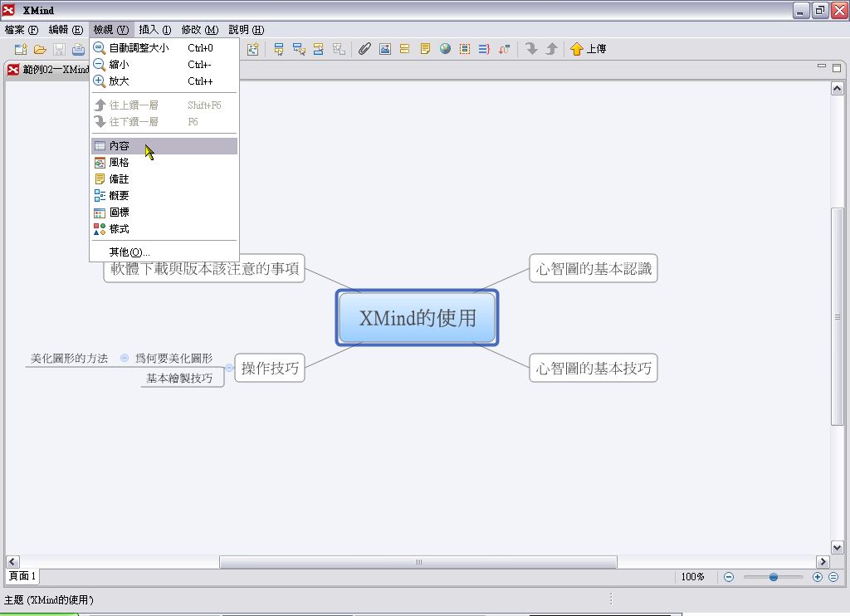Click the horizontal scrollbar right arrow
Screen dimensions: 850x616
[x=823, y=562]
